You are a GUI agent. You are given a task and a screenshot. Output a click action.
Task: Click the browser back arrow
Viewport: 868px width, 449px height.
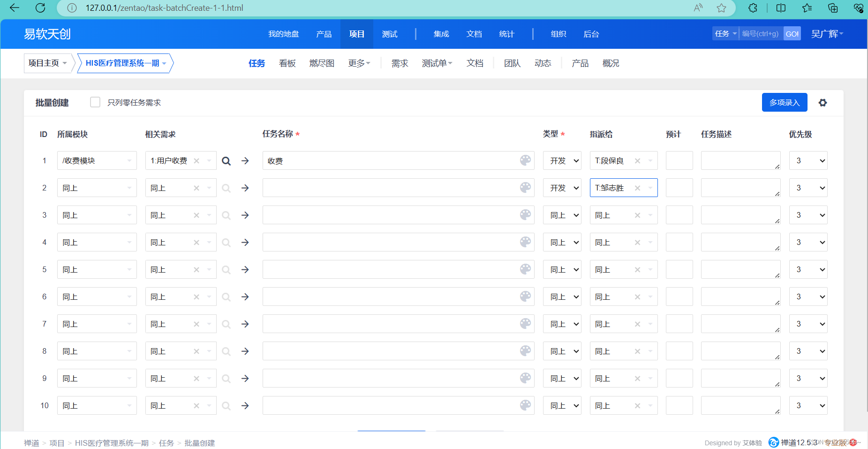pos(15,8)
